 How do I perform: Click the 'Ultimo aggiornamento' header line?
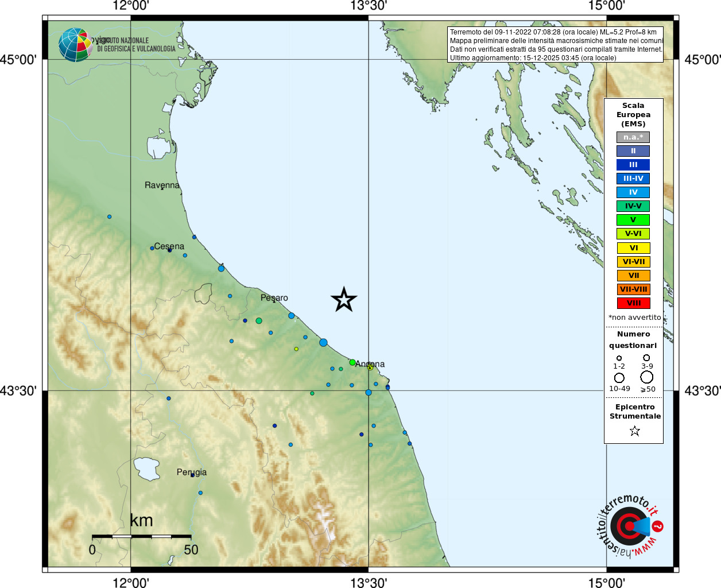533,58
